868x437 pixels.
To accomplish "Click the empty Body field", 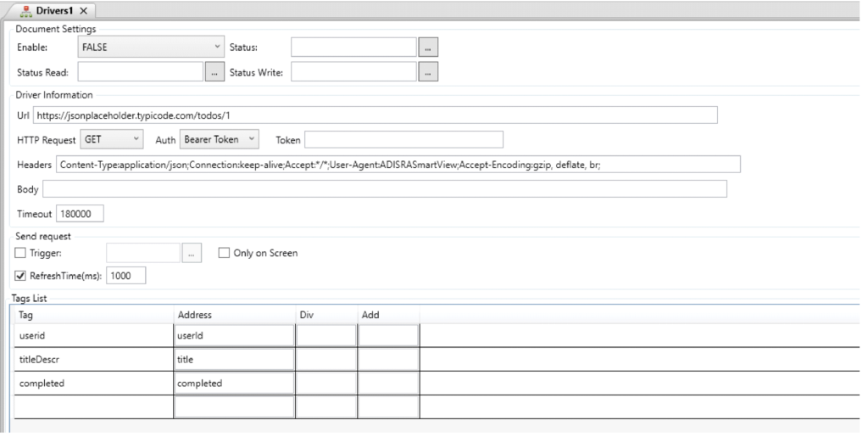I will [x=384, y=189].
